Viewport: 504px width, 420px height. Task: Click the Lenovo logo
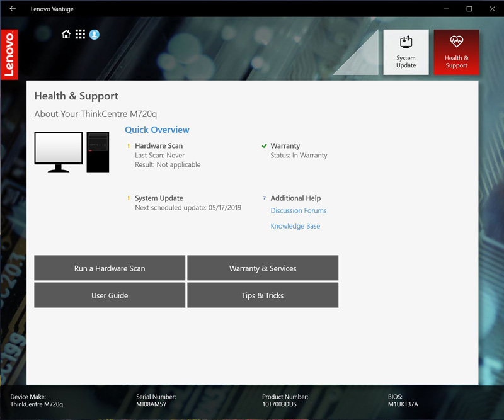(9, 55)
